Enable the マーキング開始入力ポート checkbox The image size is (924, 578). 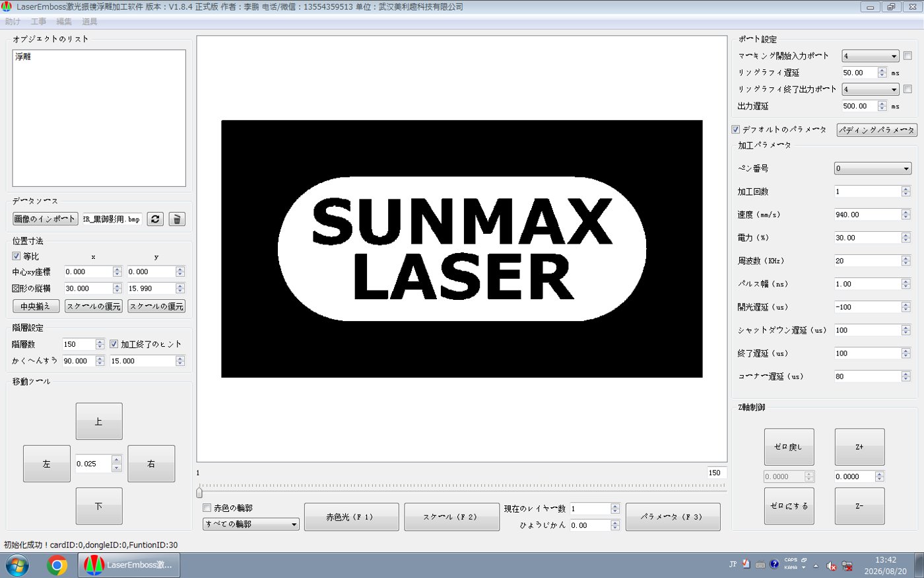(907, 56)
